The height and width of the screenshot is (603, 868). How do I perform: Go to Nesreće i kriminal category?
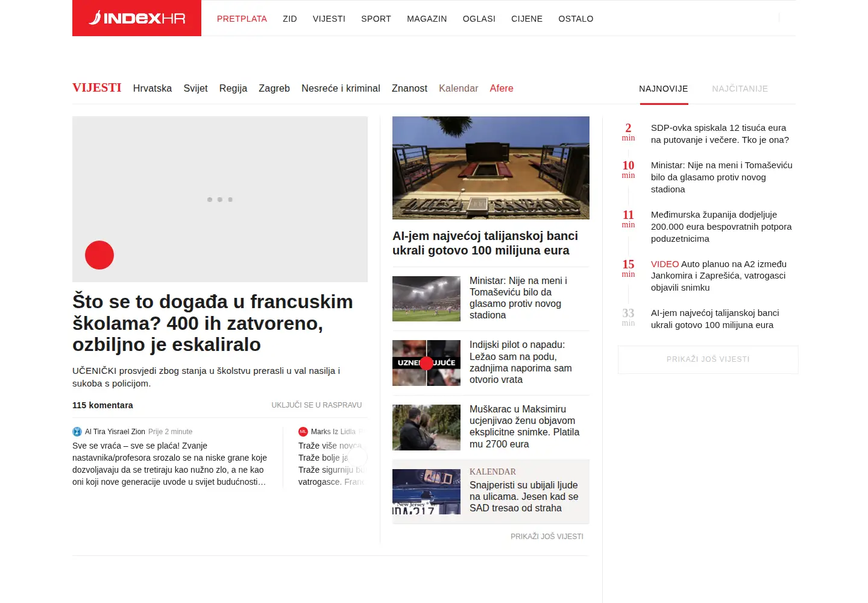pyautogui.click(x=341, y=89)
